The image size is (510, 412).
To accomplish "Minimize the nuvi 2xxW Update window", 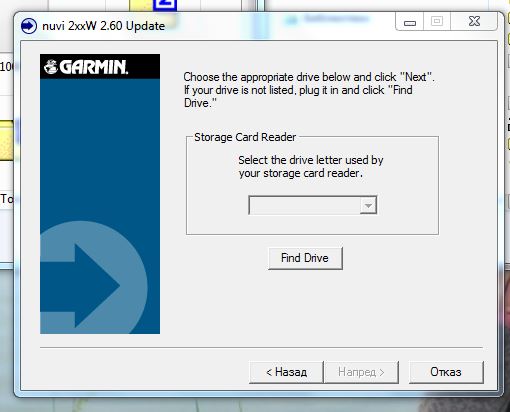I will (x=410, y=22).
